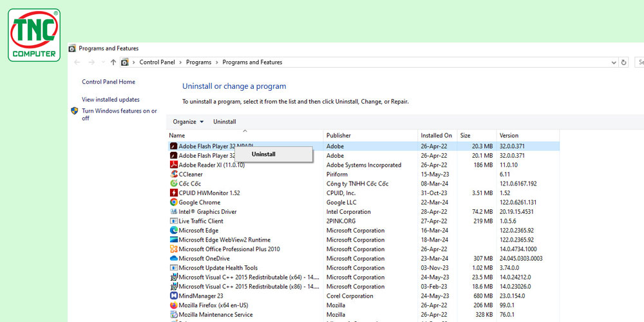This screenshot has height=322, width=644.
Task: Open the Control Panel Home link
Action: click(x=108, y=82)
